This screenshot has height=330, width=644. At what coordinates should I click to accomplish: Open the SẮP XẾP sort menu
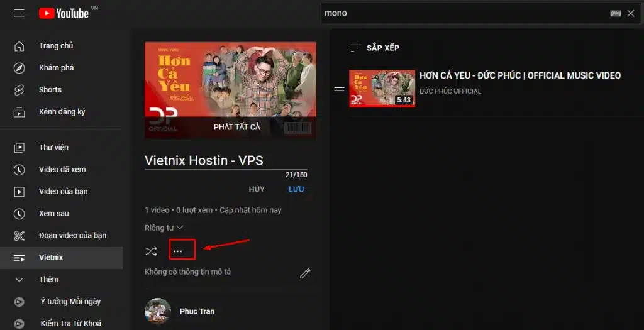tap(375, 48)
